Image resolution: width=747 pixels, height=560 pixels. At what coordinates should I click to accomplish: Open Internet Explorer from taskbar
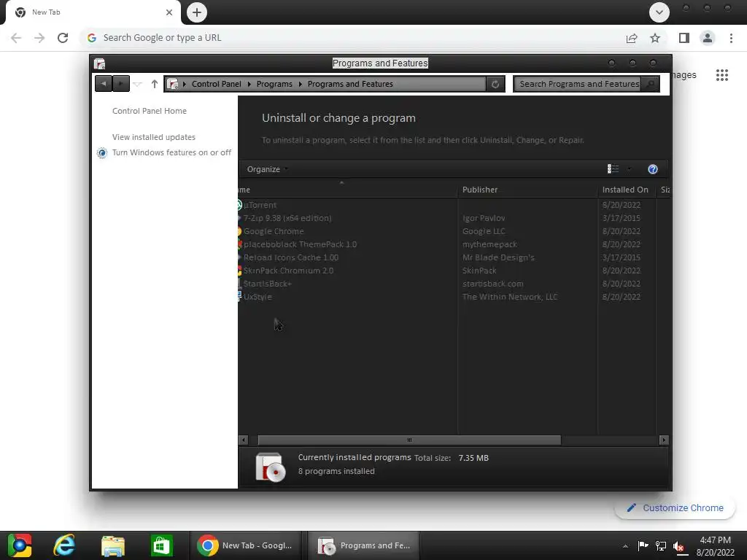point(64,545)
